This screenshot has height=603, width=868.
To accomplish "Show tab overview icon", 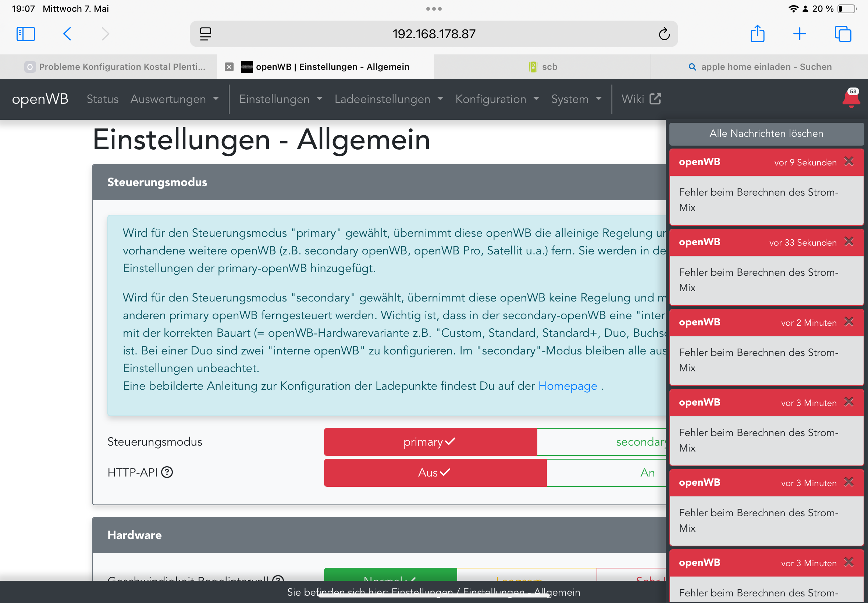I will pyautogui.click(x=843, y=34).
